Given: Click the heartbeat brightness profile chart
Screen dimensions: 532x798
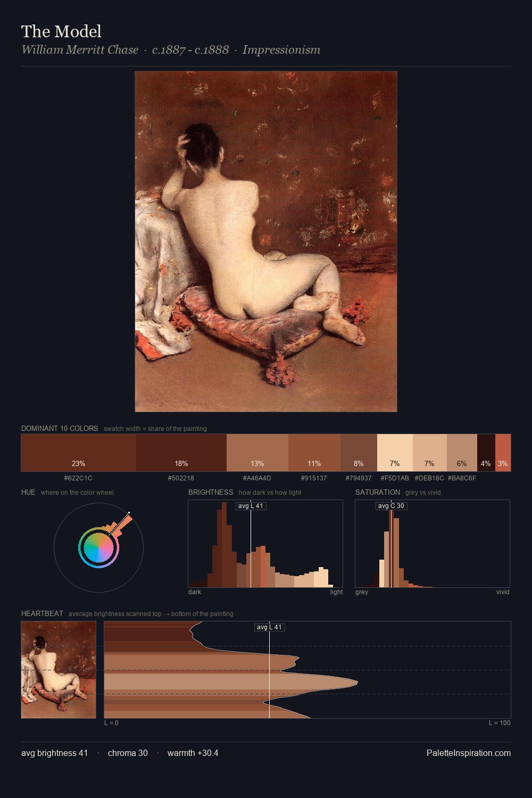Looking at the screenshot, I should (x=307, y=670).
